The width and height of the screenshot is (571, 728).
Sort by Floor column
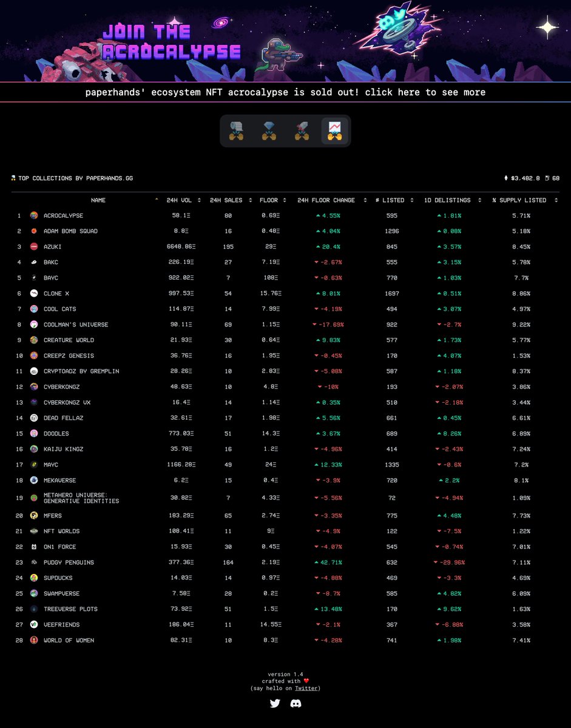(x=272, y=200)
